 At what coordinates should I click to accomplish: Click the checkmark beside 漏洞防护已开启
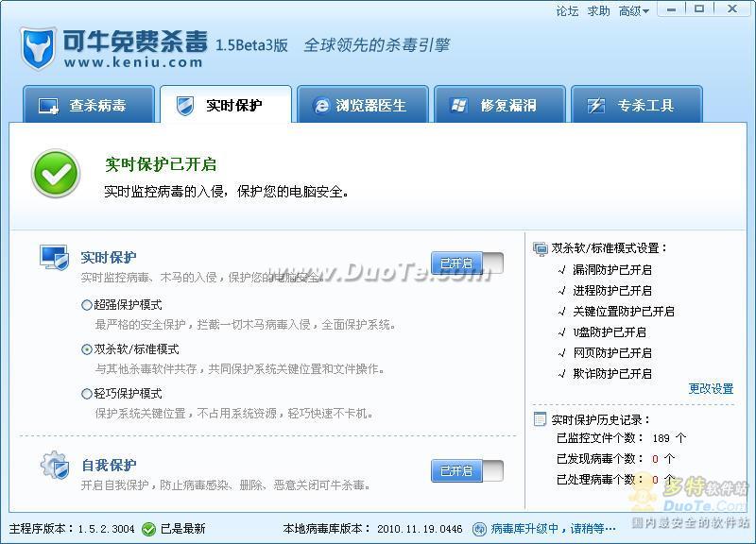(561, 270)
